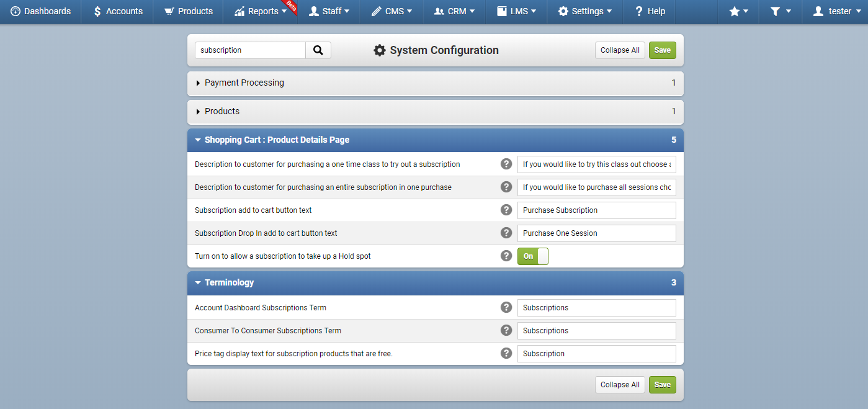The height and width of the screenshot is (409, 868).
Task: Open the Products page from the navbar
Action: (189, 11)
